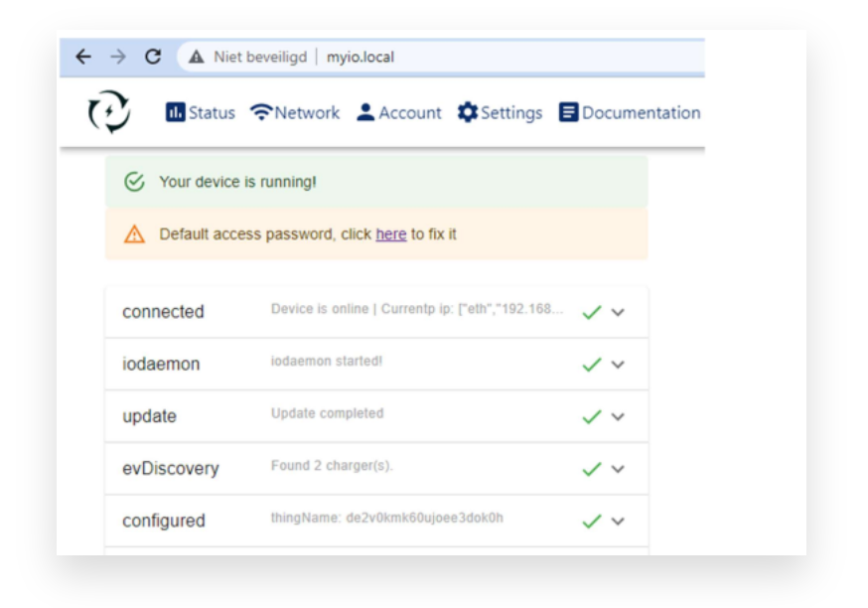Screen dimensions: 868x608
Task: Expand the iodaemon status row
Action: (618, 365)
